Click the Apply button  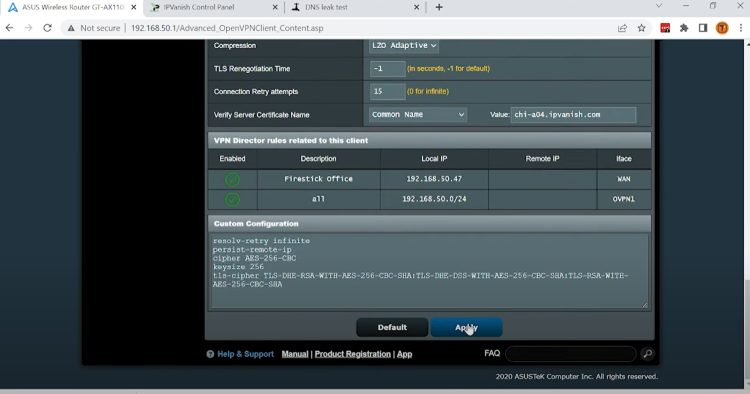tap(466, 328)
